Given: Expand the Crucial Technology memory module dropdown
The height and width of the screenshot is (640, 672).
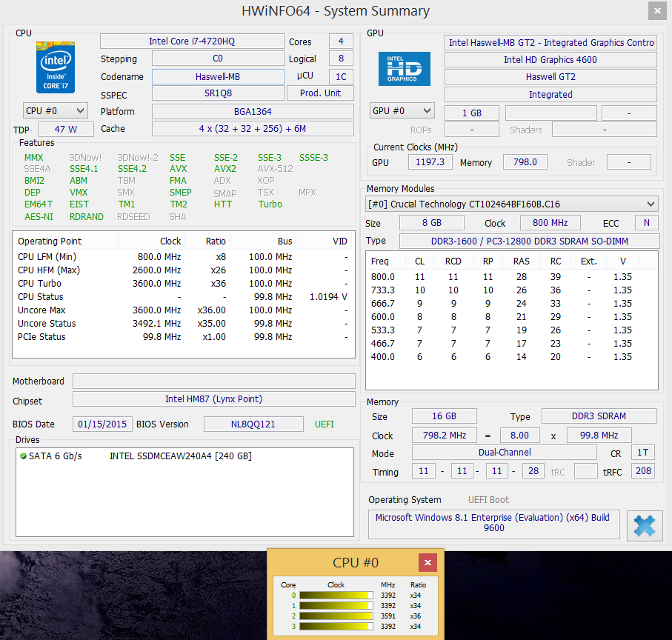Looking at the screenshot, I should (x=512, y=204).
